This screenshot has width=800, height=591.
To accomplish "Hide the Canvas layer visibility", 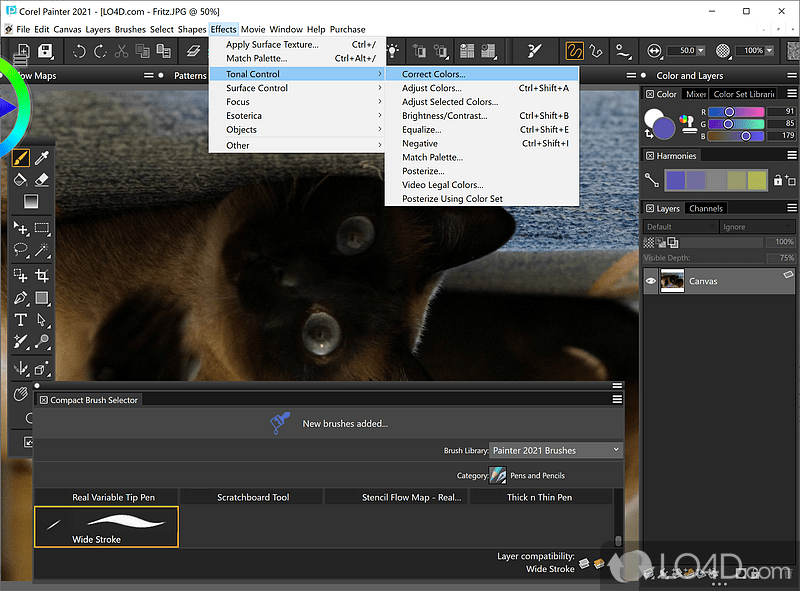I will click(652, 280).
